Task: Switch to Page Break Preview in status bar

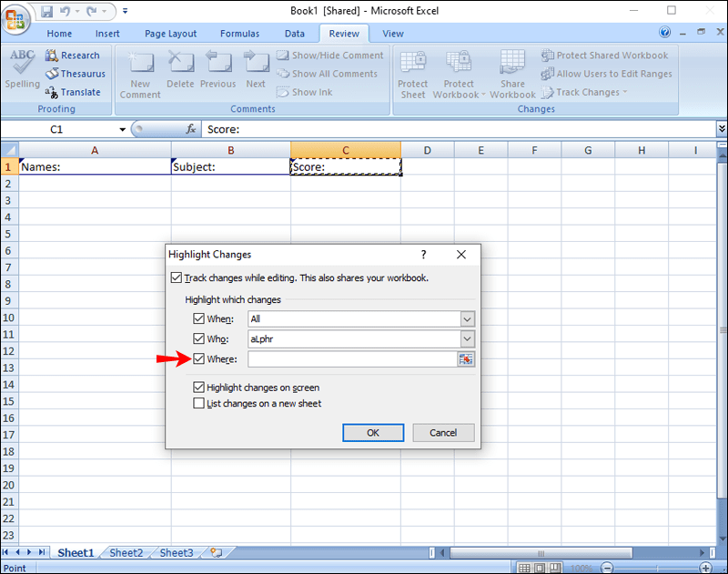Action: point(555,568)
